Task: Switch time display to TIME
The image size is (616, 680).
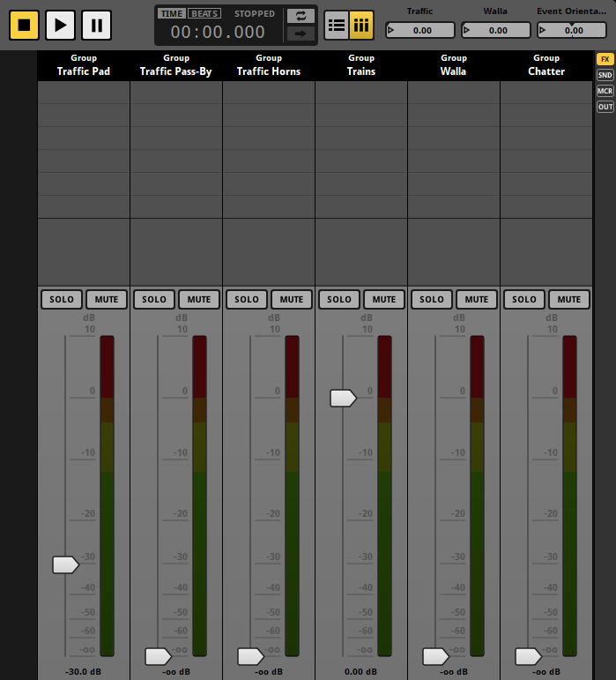Action: coord(172,14)
